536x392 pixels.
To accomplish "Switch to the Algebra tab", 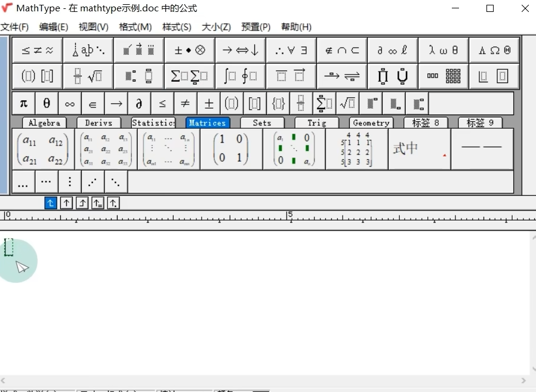I will click(44, 123).
